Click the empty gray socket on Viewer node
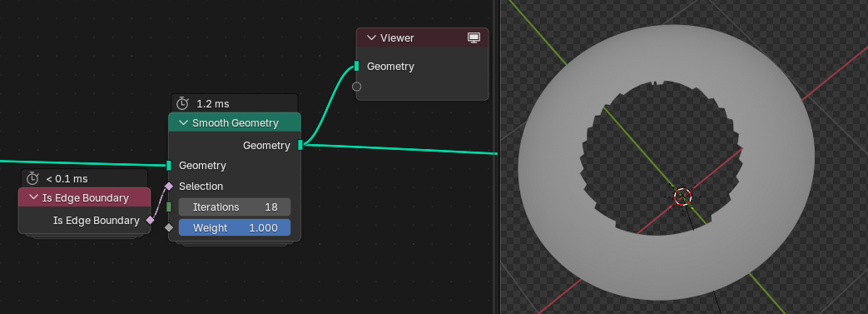Viewport: 868px width, 314px height. click(x=356, y=87)
